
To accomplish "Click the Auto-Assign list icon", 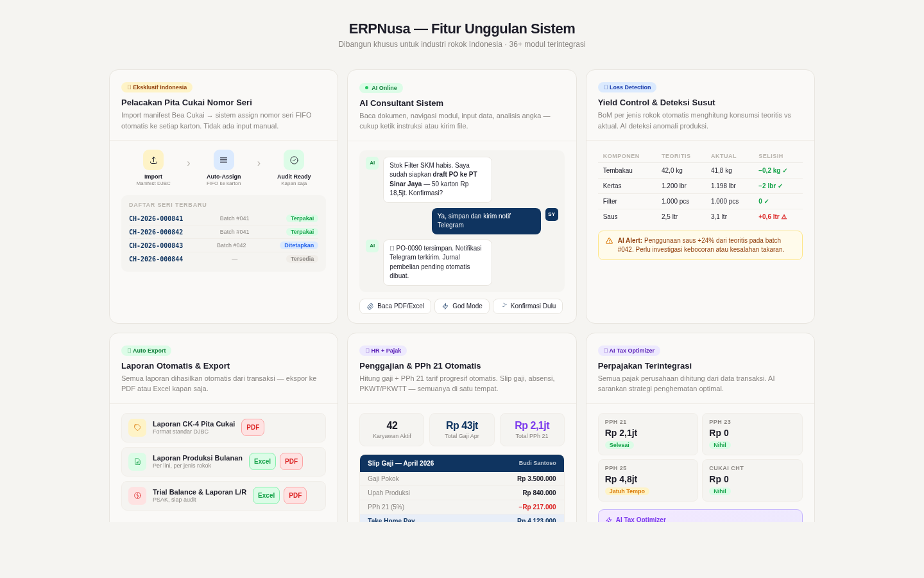I will click(x=224, y=160).
